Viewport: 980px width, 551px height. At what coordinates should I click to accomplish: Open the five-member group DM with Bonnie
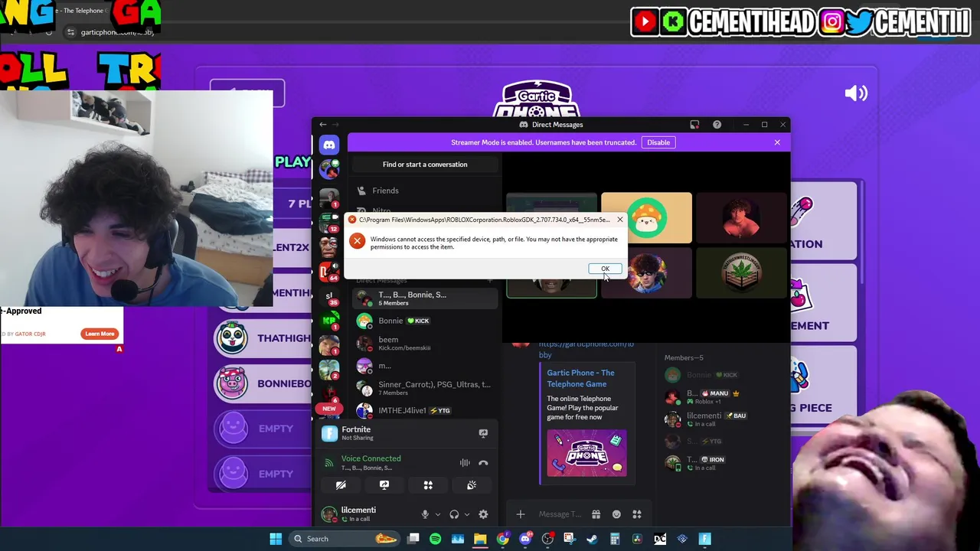(x=425, y=298)
